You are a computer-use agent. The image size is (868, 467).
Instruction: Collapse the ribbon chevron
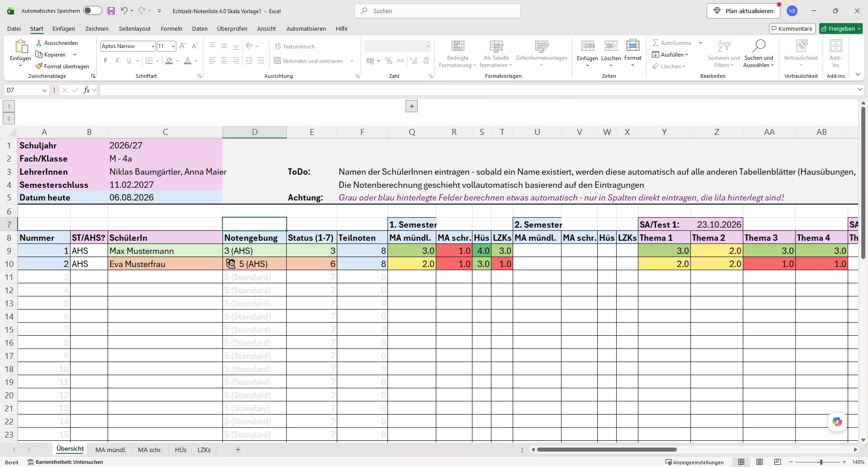click(x=858, y=75)
